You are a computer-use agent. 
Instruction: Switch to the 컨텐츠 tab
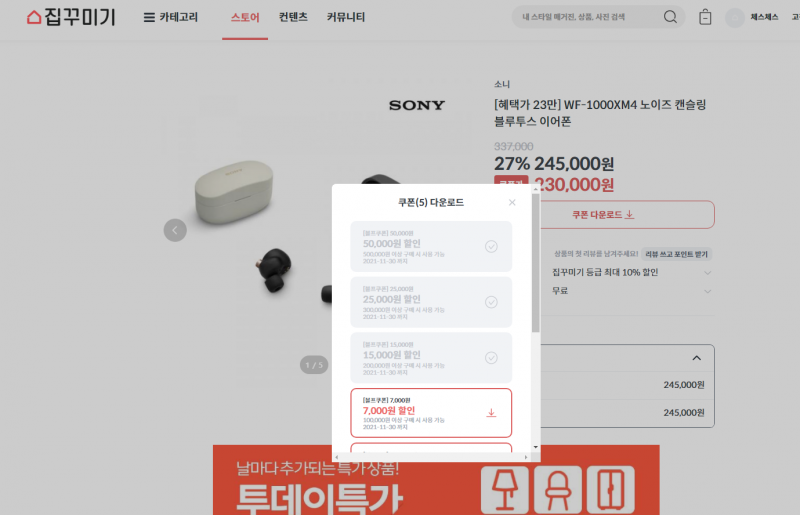point(293,17)
